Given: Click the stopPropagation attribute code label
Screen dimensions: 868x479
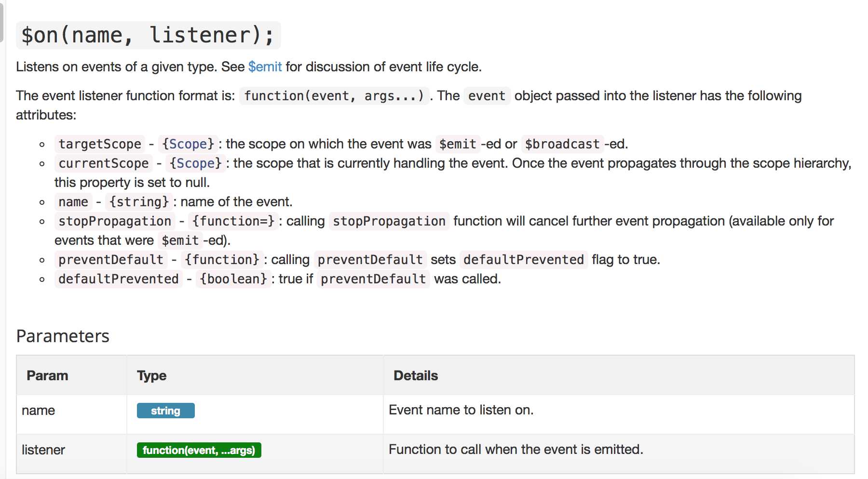Looking at the screenshot, I should coord(115,221).
